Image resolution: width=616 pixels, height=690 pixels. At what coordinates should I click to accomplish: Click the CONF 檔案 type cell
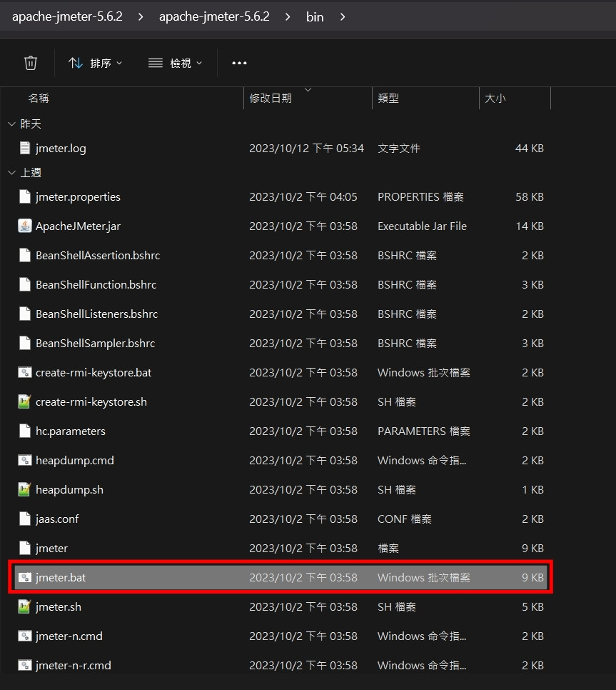(405, 519)
